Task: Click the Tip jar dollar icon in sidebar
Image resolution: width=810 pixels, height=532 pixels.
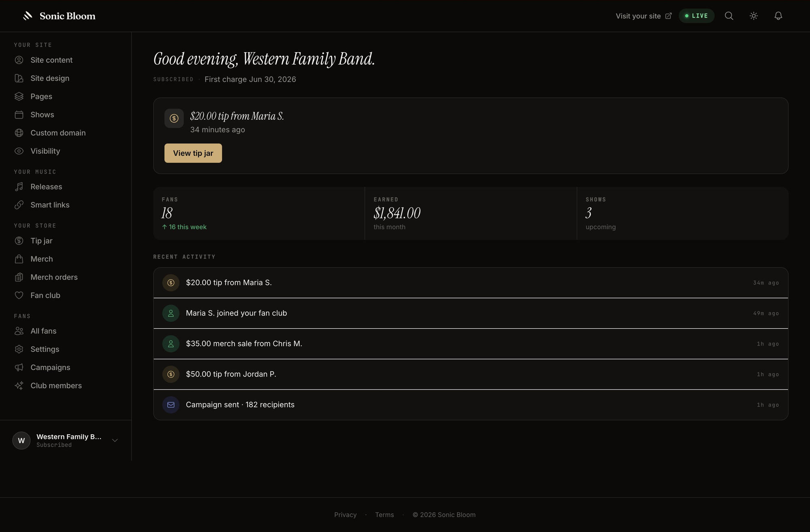Action: 19,240
